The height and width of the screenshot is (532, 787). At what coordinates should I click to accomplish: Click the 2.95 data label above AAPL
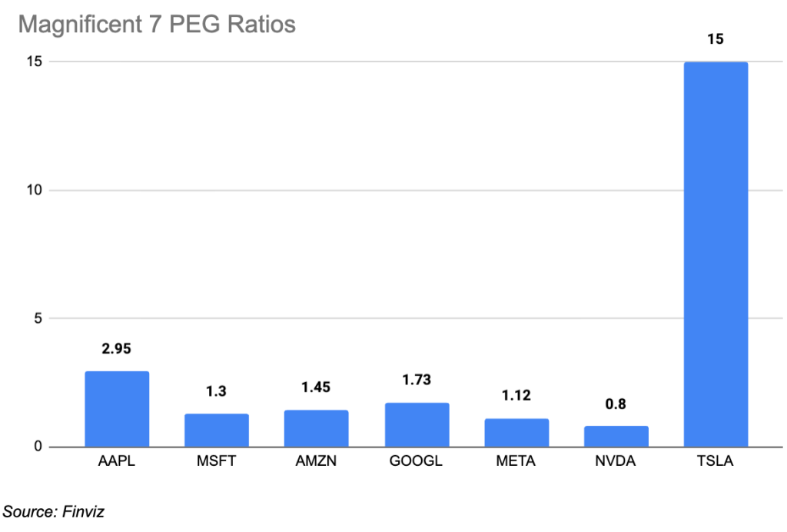tap(117, 348)
